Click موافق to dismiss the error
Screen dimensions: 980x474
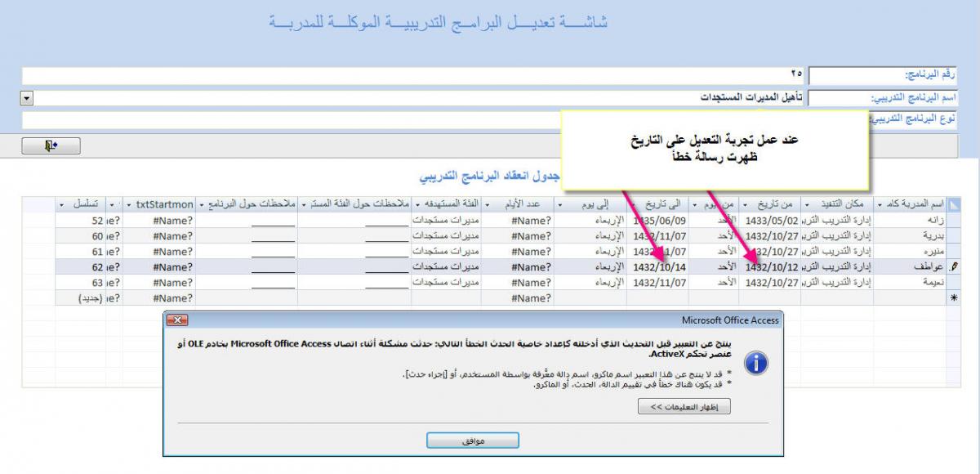point(474,440)
